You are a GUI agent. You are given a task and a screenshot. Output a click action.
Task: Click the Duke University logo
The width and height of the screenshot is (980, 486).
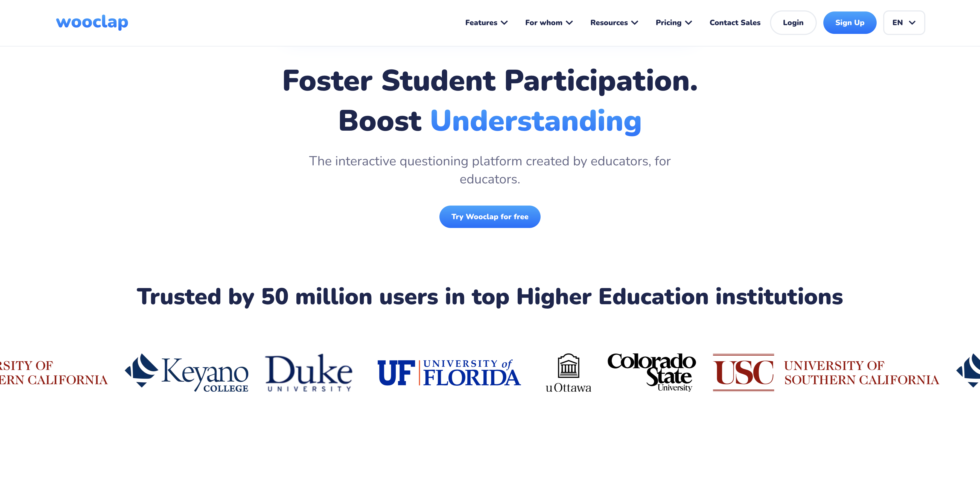[x=308, y=372]
